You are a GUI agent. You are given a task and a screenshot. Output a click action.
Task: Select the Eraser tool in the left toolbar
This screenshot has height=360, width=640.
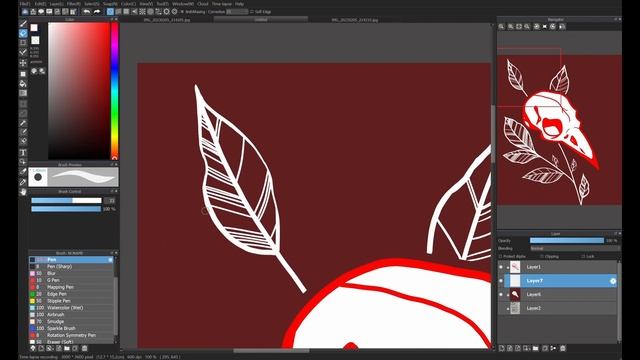tap(23, 33)
